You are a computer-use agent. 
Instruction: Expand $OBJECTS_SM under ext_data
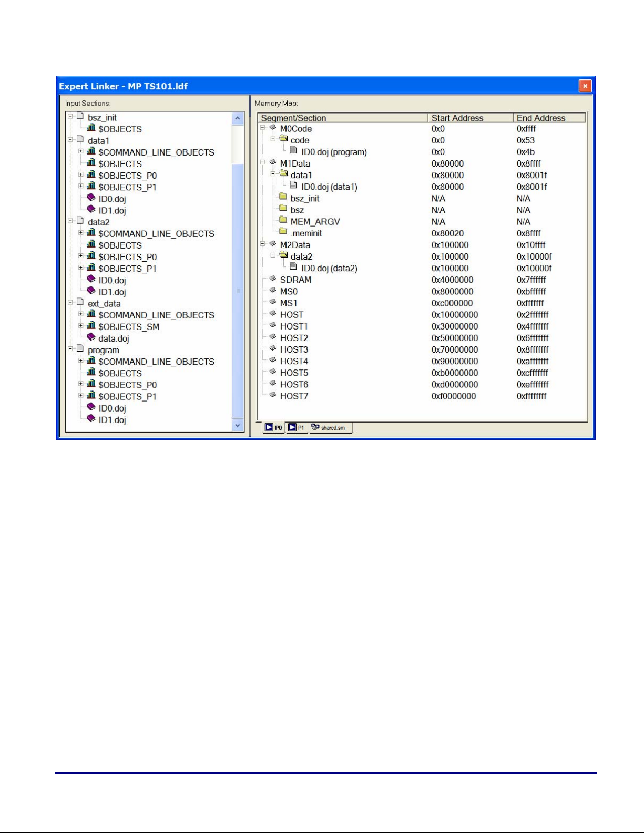[x=81, y=326]
